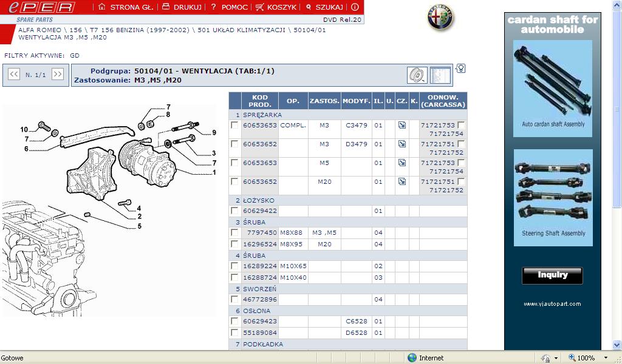Open KOSZYK shopping cart
Screen dimensions: 622x364
(x=276, y=7)
